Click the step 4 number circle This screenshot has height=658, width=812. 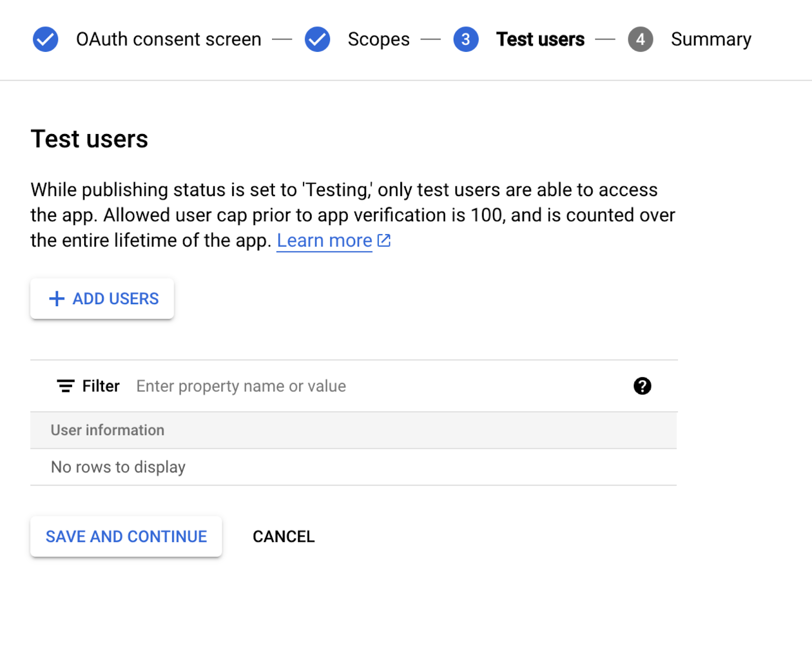point(640,39)
